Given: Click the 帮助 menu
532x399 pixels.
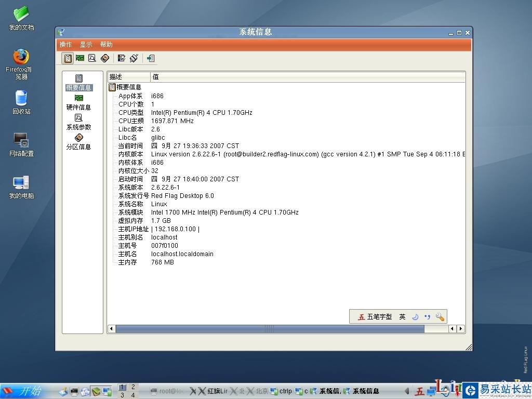Looking at the screenshot, I should pyautogui.click(x=106, y=44).
